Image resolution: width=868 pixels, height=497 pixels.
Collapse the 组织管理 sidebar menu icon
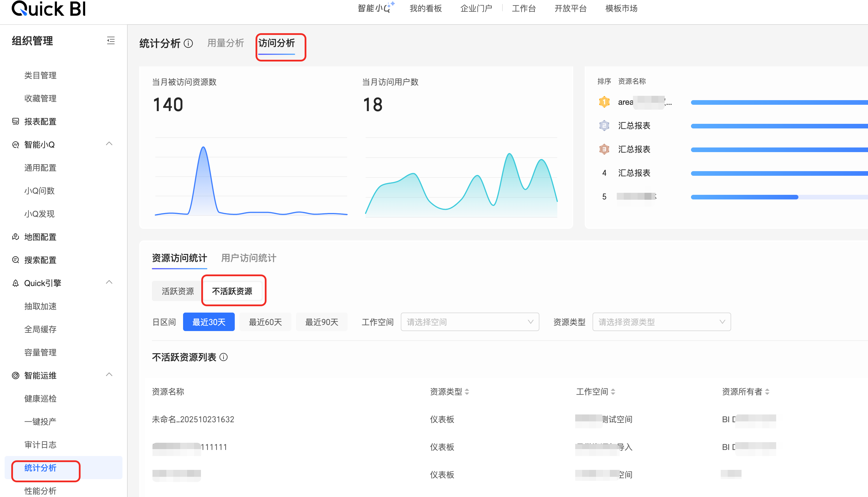pyautogui.click(x=111, y=41)
